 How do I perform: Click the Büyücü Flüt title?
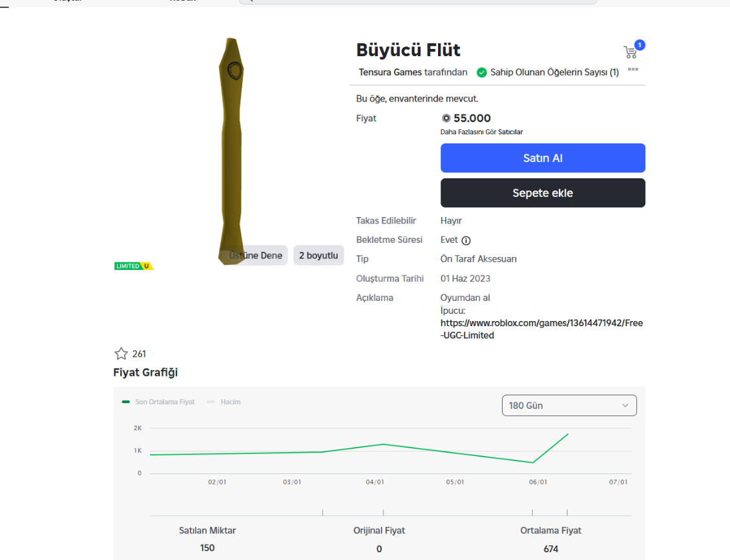(x=408, y=50)
